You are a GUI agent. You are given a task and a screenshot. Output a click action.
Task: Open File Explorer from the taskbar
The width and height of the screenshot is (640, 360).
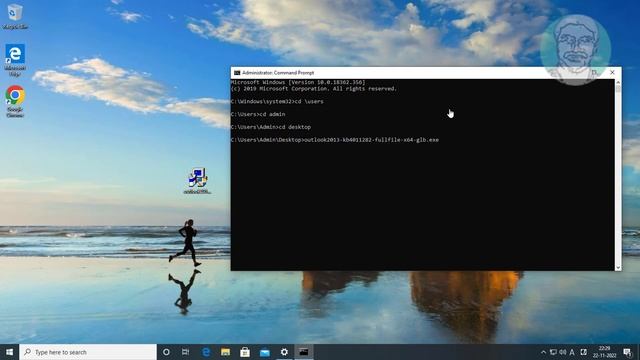pos(225,352)
